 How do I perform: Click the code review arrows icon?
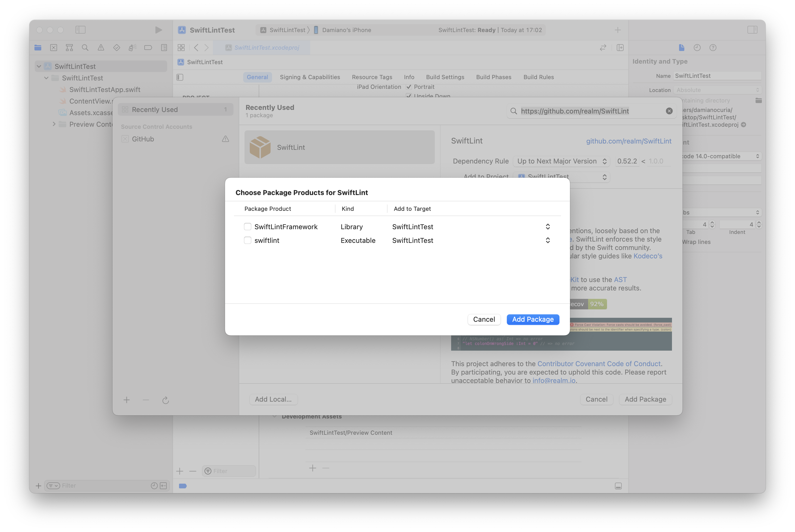pyautogui.click(x=603, y=48)
